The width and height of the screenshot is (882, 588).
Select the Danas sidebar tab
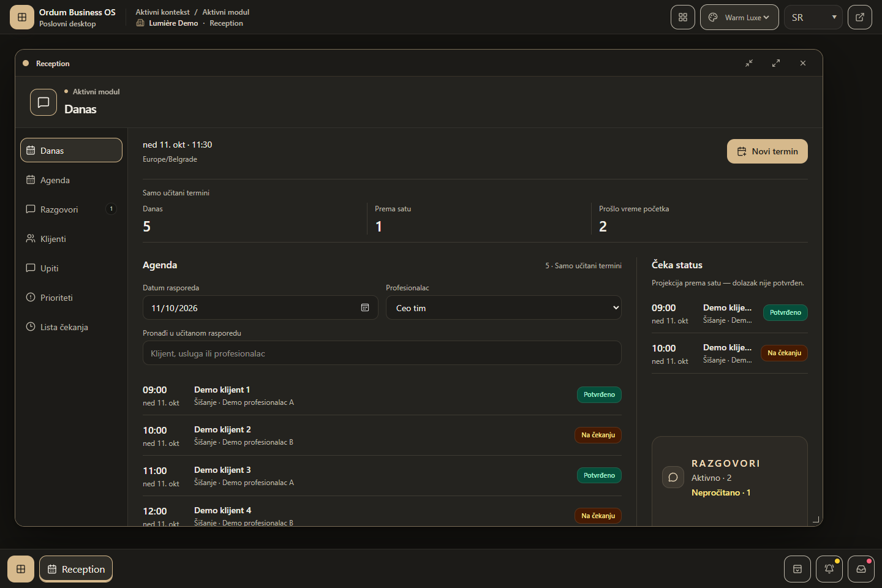(x=71, y=150)
